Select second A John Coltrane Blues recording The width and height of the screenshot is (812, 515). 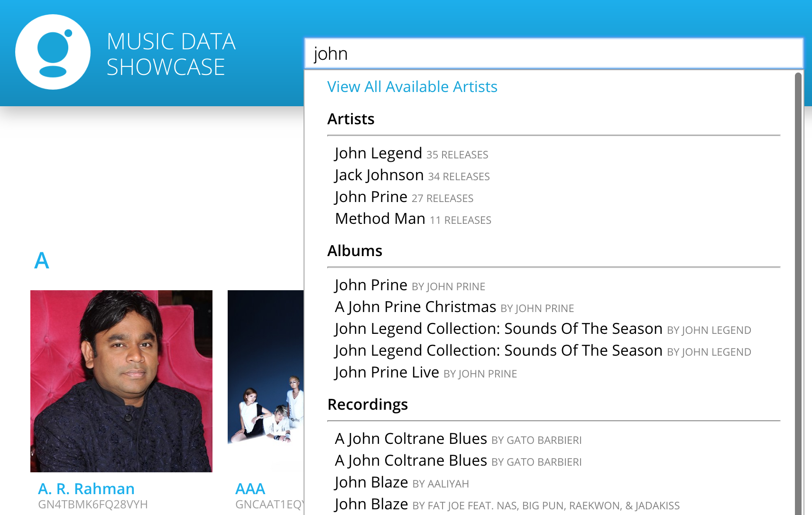click(x=411, y=461)
